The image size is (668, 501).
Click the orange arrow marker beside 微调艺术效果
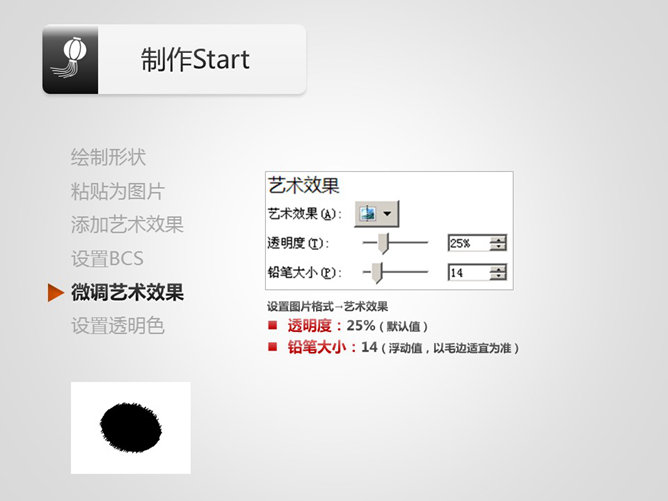(x=55, y=293)
